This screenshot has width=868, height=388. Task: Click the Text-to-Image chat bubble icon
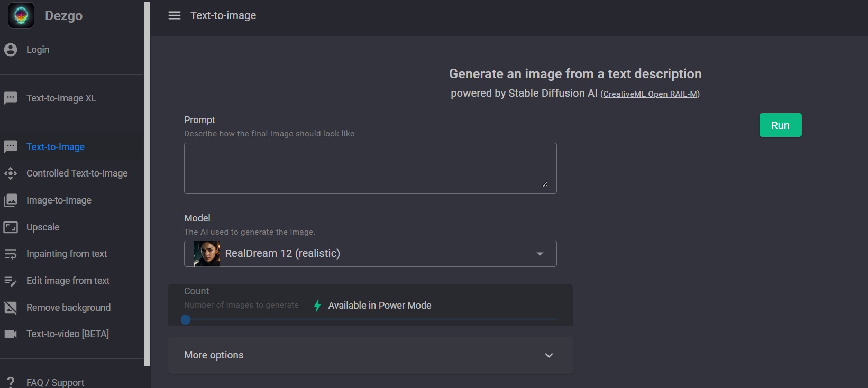11,147
